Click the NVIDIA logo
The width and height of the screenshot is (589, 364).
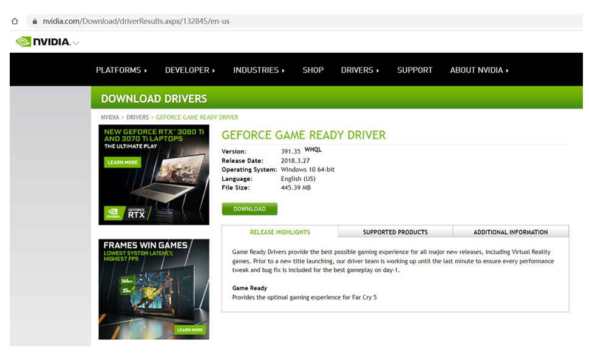click(x=43, y=42)
